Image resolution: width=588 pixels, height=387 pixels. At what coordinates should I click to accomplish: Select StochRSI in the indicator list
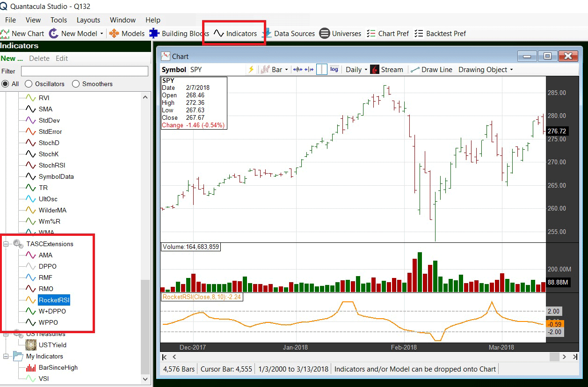(52, 165)
